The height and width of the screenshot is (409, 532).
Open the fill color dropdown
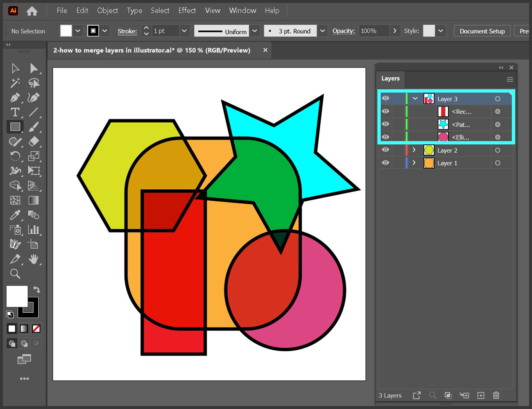coord(78,31)
